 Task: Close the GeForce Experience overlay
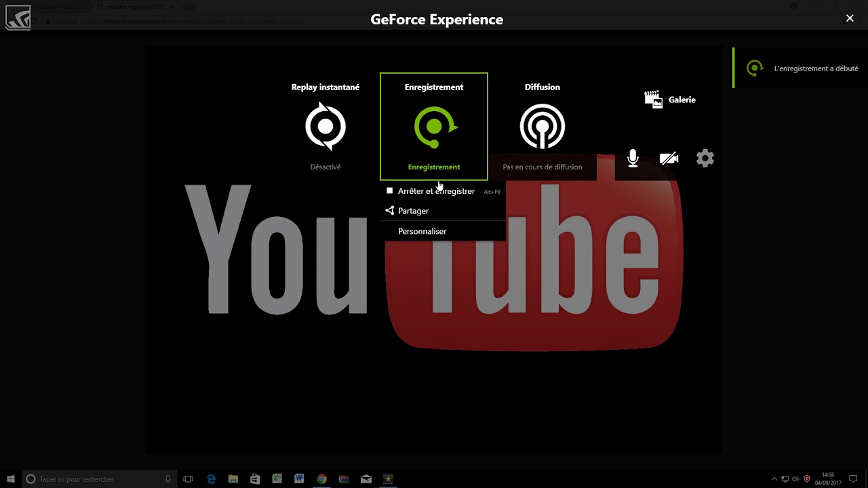pos(850,19)
